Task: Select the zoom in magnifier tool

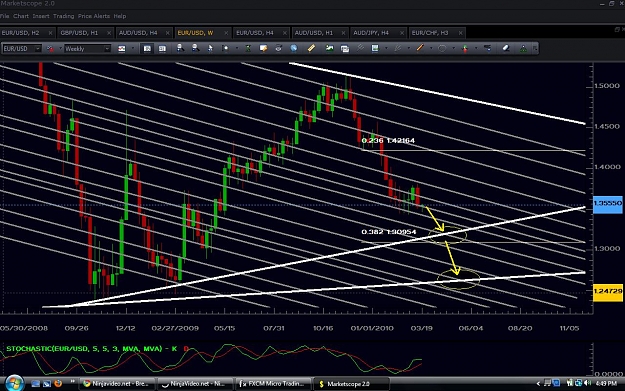Action: coord(180,48)
